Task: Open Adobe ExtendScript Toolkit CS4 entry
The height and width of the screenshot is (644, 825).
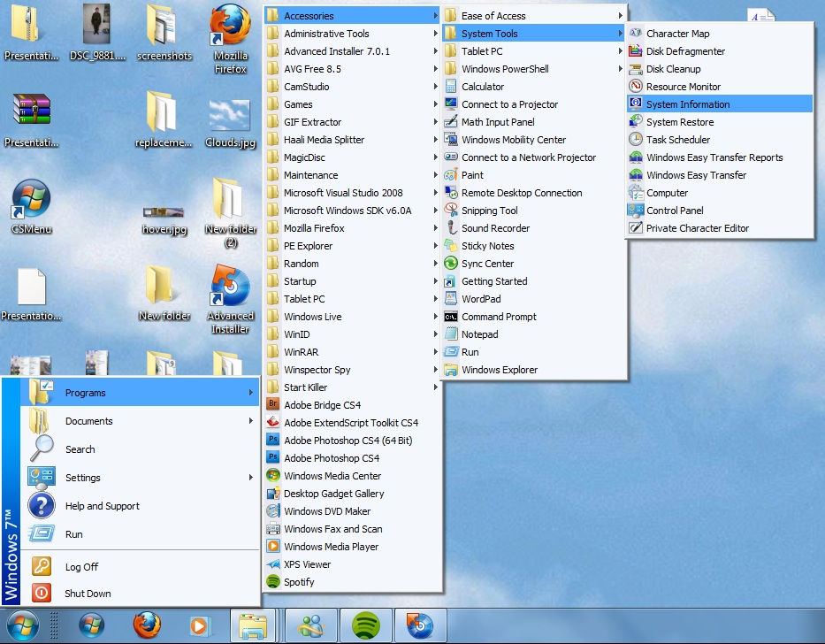Action: [353, 423]
